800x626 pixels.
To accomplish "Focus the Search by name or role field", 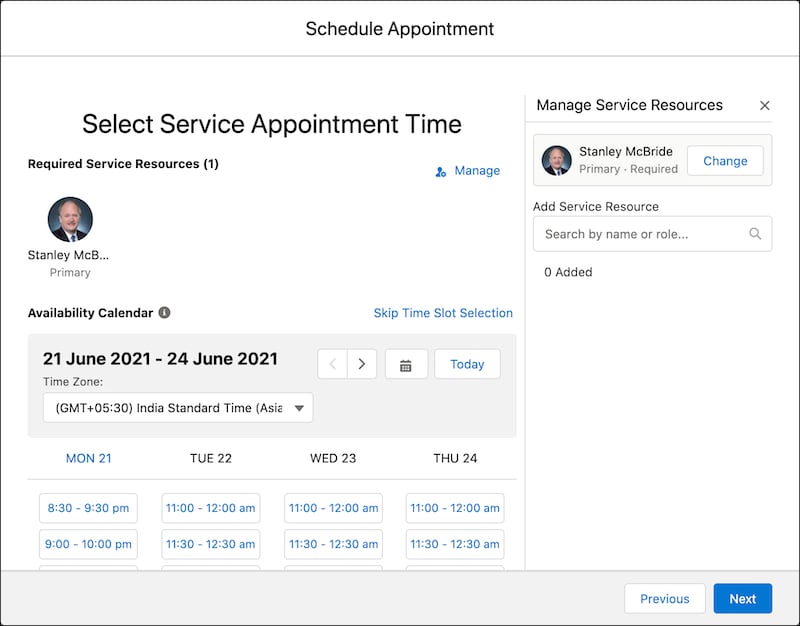I will click(x=652, y=234).
